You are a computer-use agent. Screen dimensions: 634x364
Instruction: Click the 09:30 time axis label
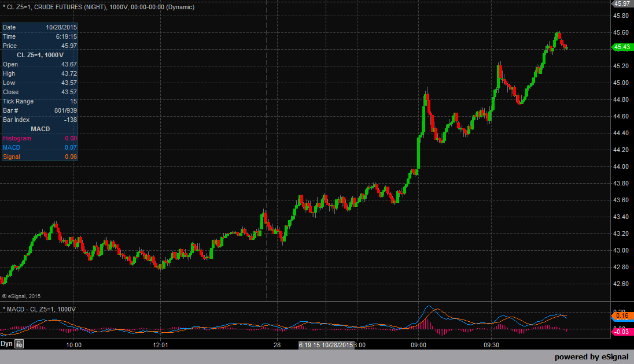(491, 345)
